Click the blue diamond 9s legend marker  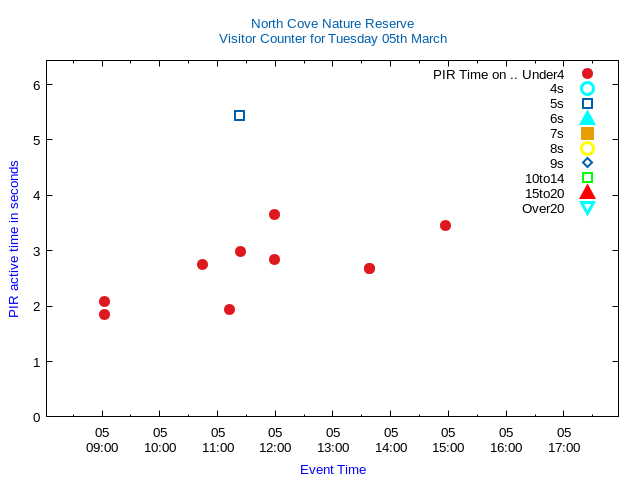pyautogui.click(x=587, y=163)
